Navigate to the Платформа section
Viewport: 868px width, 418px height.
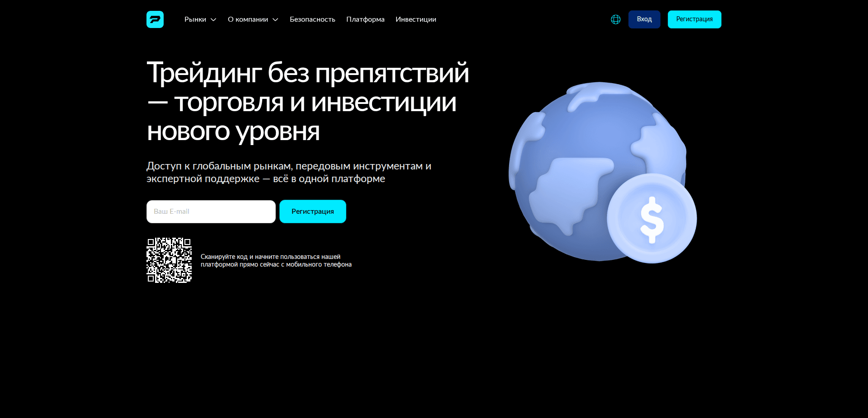click(365, 19)
